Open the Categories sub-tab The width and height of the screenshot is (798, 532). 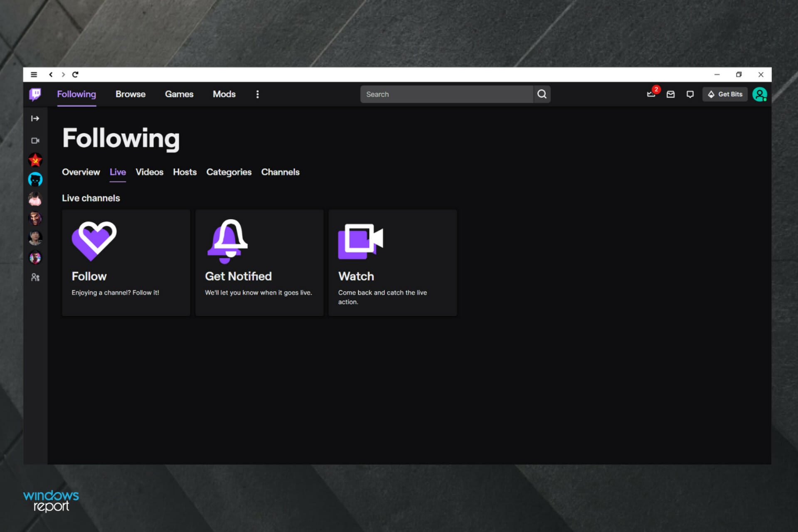(x=229, y=172)
